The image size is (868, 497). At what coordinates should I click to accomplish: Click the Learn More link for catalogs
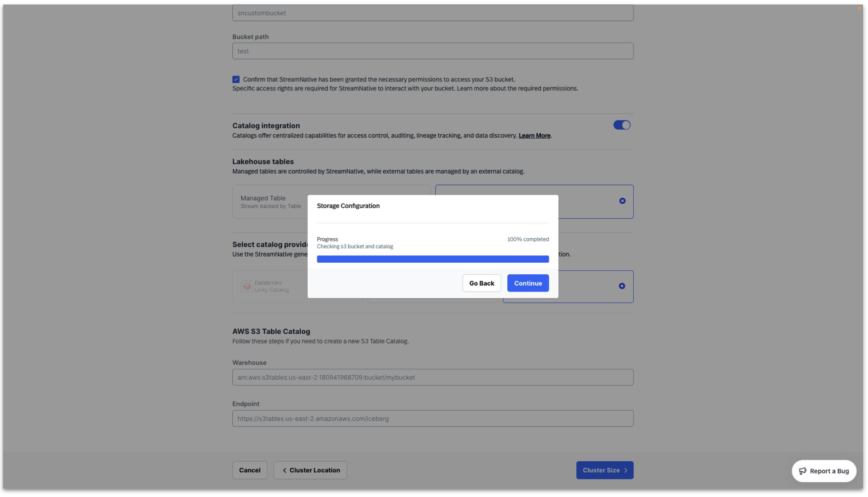pyautogui.click(x=534, y=135)
